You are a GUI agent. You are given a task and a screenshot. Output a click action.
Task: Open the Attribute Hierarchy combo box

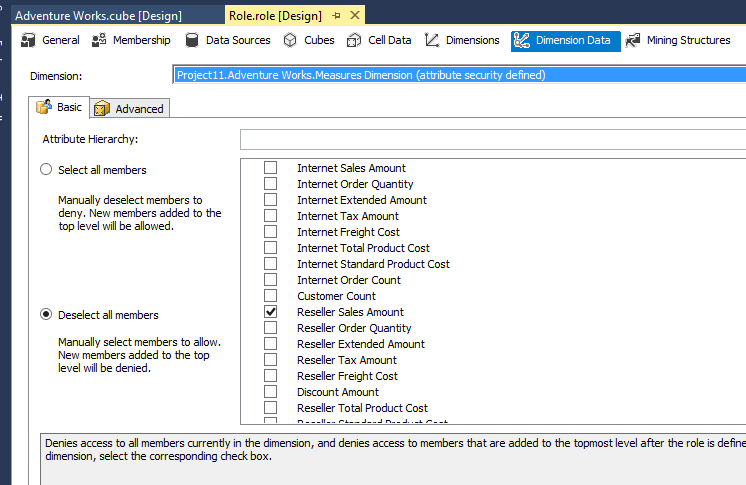tap(493, 139)
